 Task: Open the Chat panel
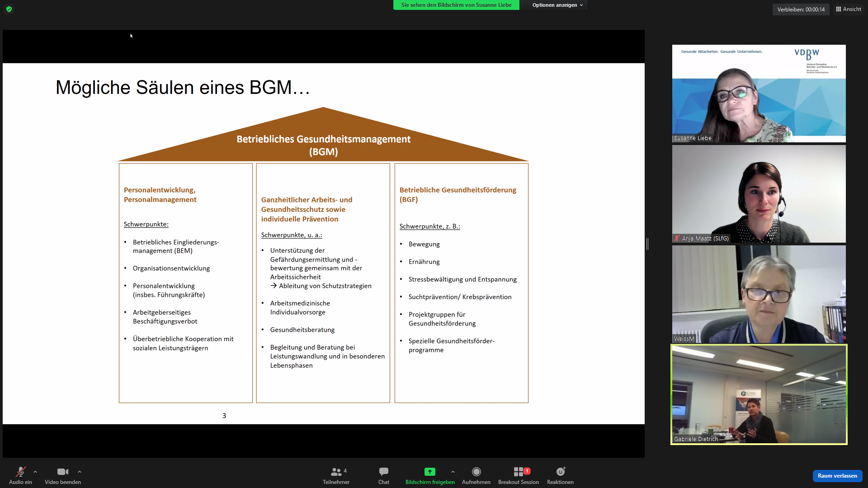[383, 472]
